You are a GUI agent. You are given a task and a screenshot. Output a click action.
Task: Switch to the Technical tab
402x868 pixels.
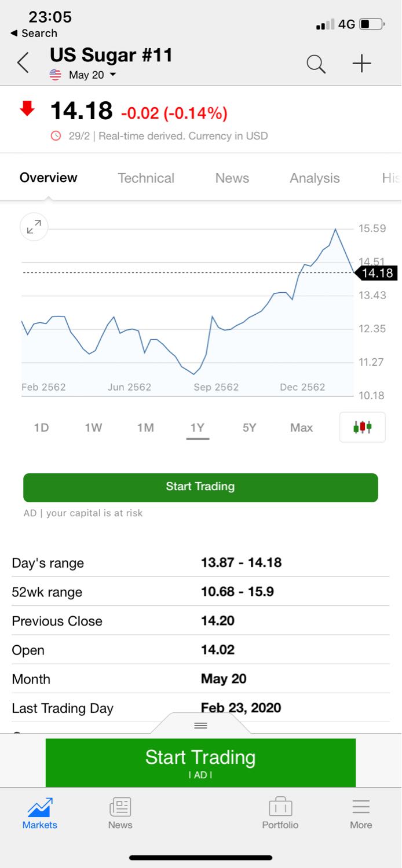click(x=146, y=178)
